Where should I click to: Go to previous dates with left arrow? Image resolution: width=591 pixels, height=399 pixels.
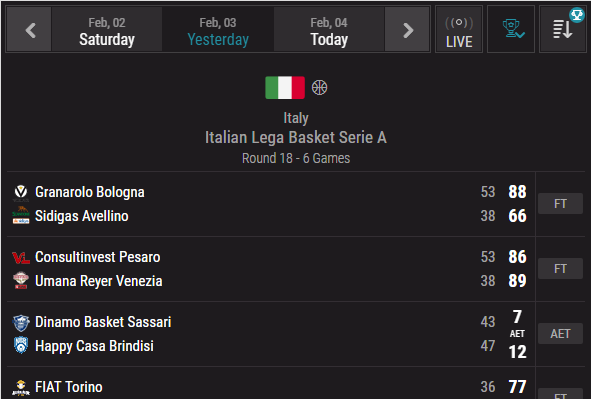[29, 30]
